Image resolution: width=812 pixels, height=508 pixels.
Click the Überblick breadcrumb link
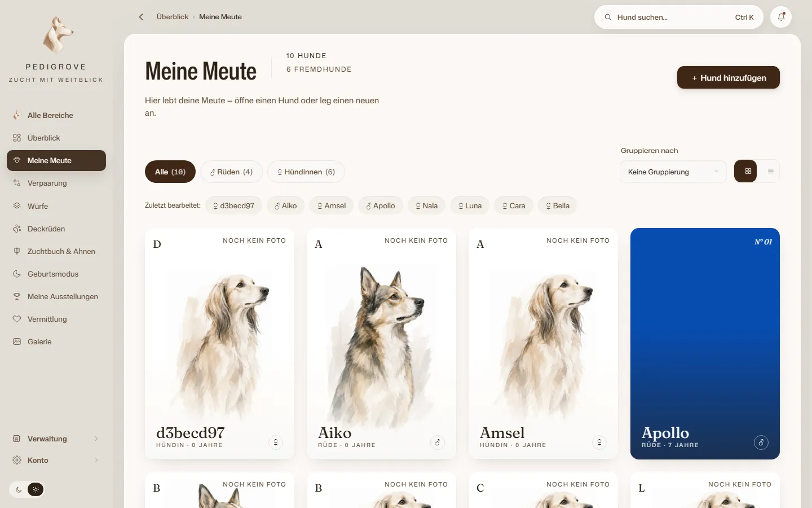click(x=173, y=17)
